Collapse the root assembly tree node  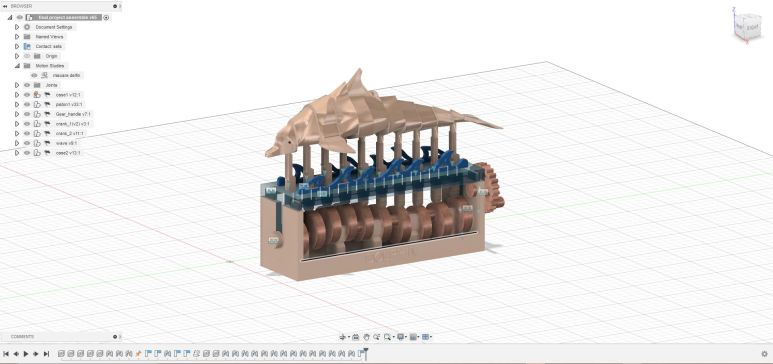point(10,17)
